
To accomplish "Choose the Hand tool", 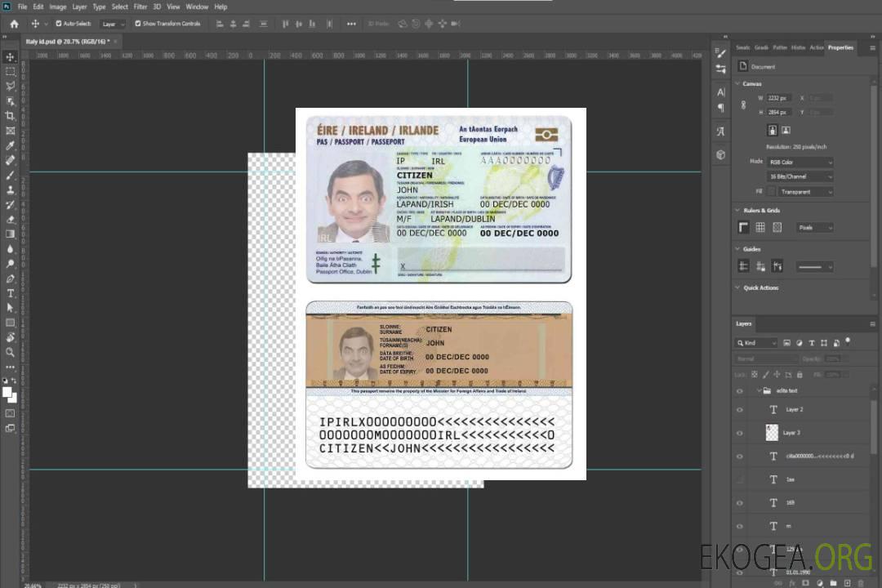I will click(11, 337).
